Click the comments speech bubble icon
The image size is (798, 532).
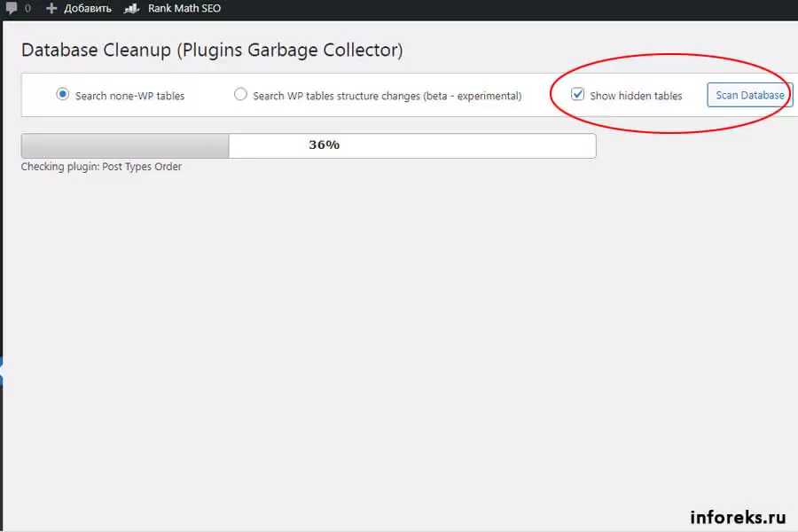(x=11, y=9)
